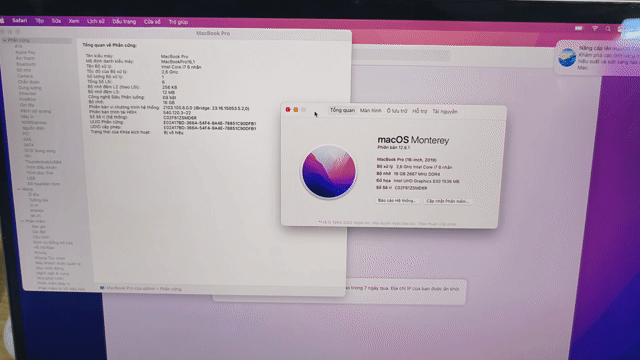This screenshot has height=360, width=640.
Task: Select Apple Pay in the sidebar
Action: (x=25, y=52)
